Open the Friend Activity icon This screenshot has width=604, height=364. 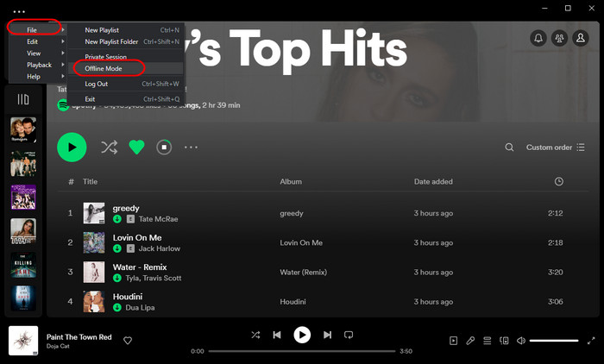click(559, 38)
